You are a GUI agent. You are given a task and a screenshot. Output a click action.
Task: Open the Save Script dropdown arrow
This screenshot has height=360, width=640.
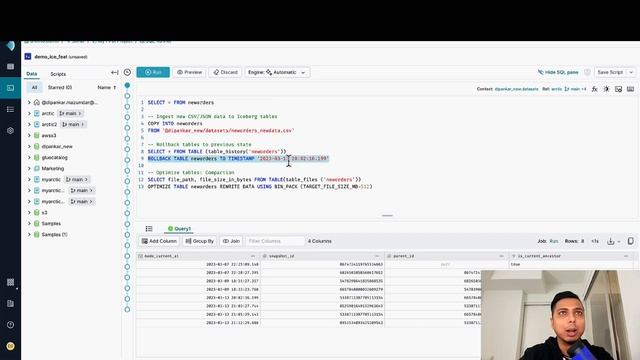pos(631,72)
